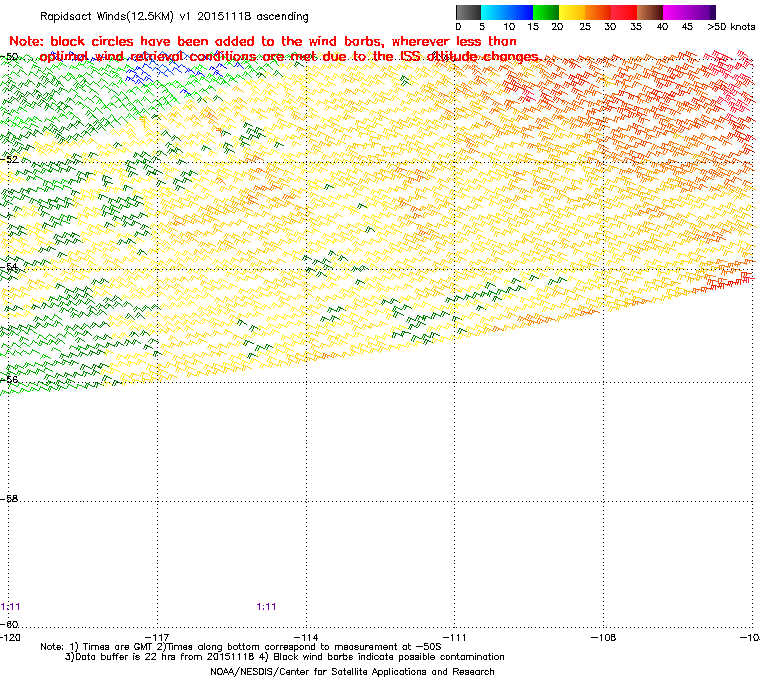Click the purple '1:11' timestamp nearest '-114'
This screenshot has width=760, height=688.
click(266, 607)
